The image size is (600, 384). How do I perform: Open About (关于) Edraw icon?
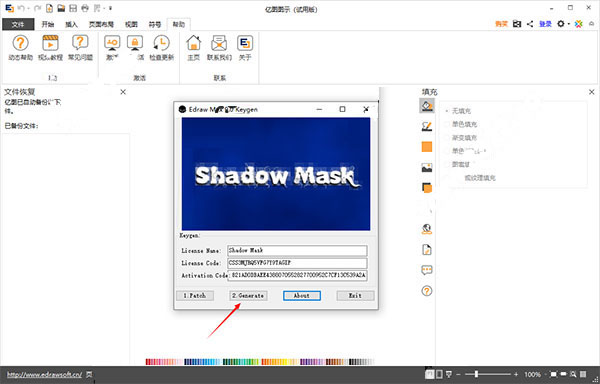[245, 47]
